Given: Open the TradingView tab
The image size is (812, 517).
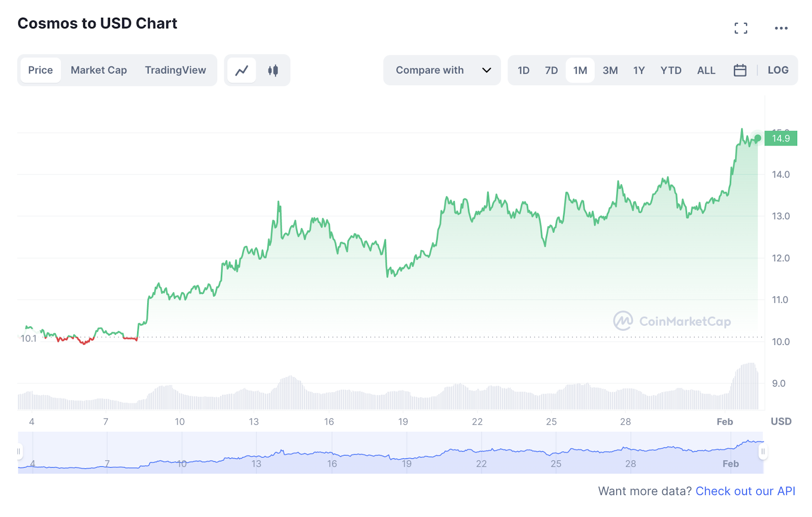Looking at the screenshot, I should pyautogui.click(x=175, y=70).
